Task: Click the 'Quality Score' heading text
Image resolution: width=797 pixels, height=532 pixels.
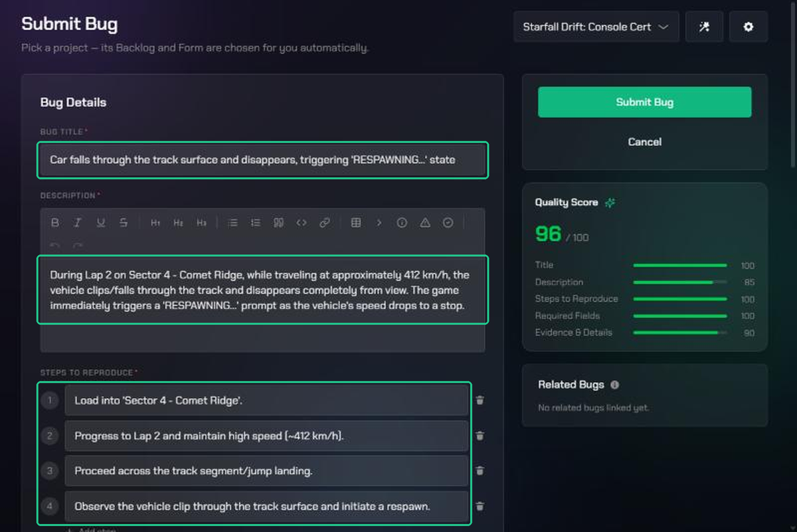Action: [567, 203]
